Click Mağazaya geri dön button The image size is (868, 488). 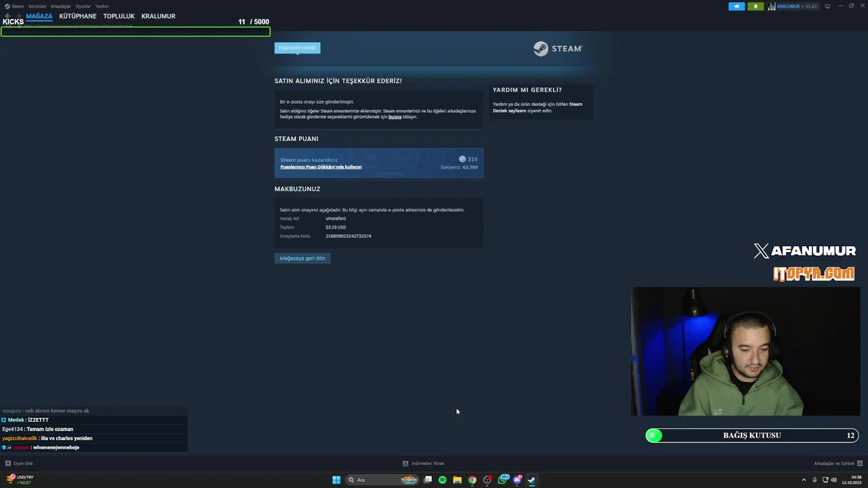tap(302, 258)
